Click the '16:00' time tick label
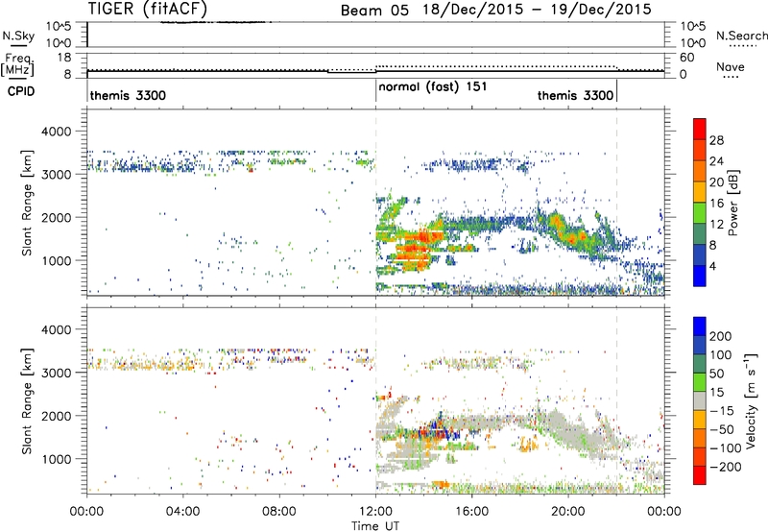 coord(471,512)
